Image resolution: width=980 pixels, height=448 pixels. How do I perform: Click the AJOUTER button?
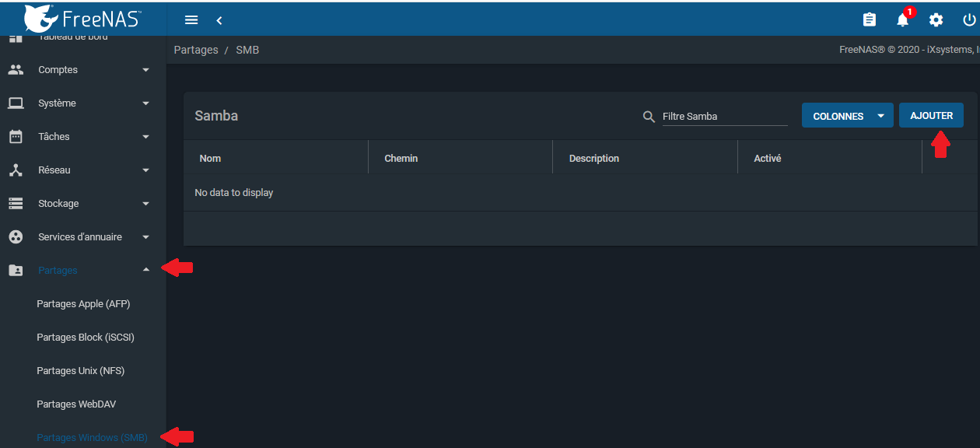931,116
